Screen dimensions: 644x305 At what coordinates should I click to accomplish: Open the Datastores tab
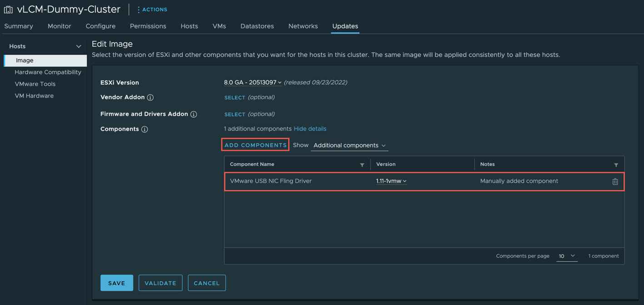pos(257,26)
